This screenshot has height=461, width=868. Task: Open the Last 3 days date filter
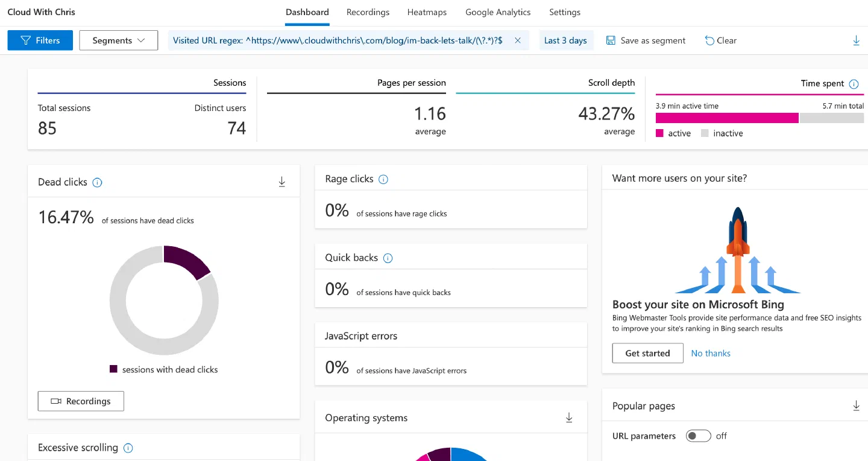click(565, 40)
